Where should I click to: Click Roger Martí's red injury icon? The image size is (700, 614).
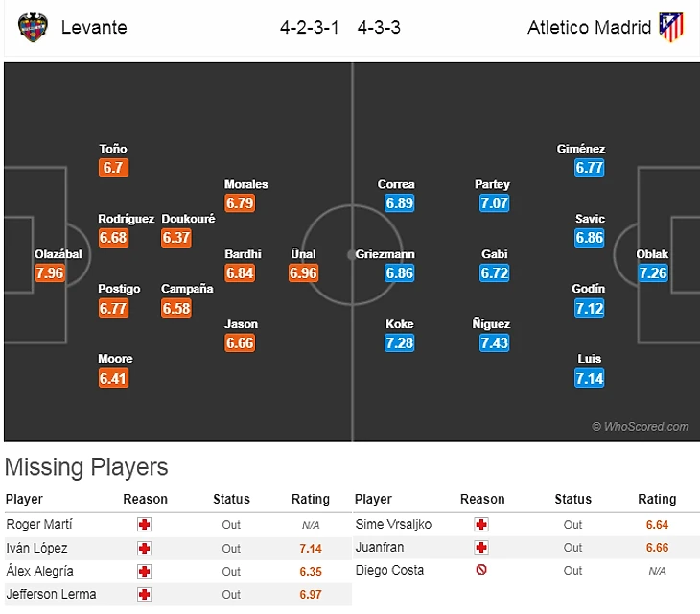[145, 525]
